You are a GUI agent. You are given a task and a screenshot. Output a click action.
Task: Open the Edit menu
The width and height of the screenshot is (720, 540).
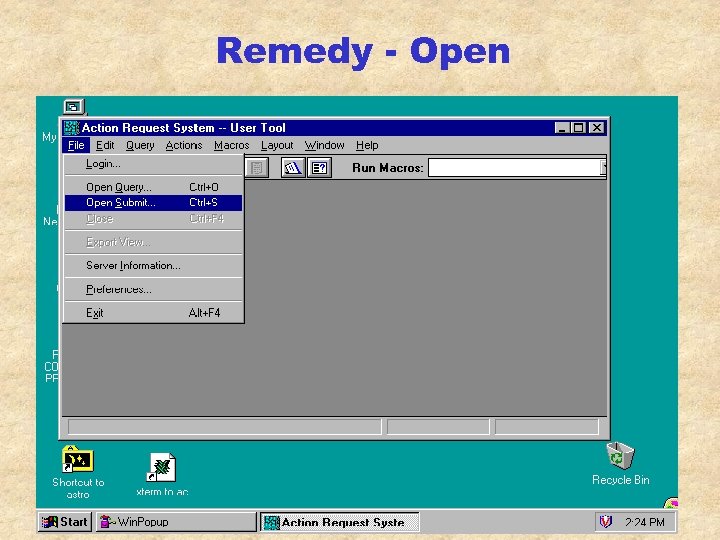tap(105, 145)
